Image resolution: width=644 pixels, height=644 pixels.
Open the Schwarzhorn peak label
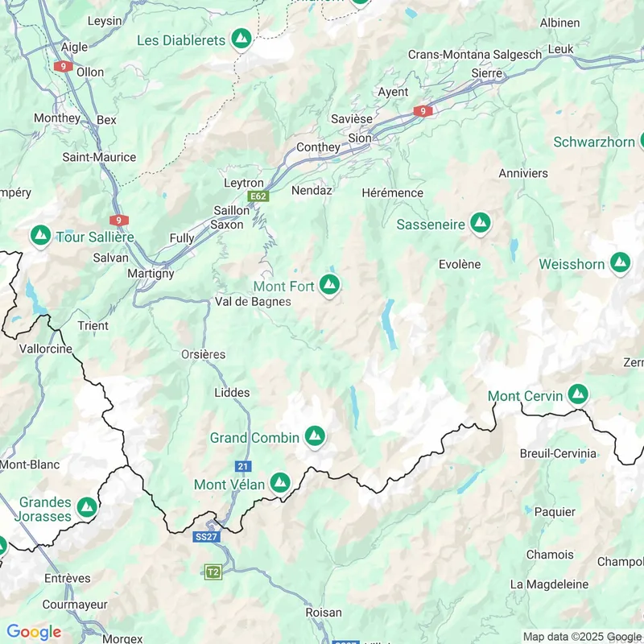pos(594,142)
